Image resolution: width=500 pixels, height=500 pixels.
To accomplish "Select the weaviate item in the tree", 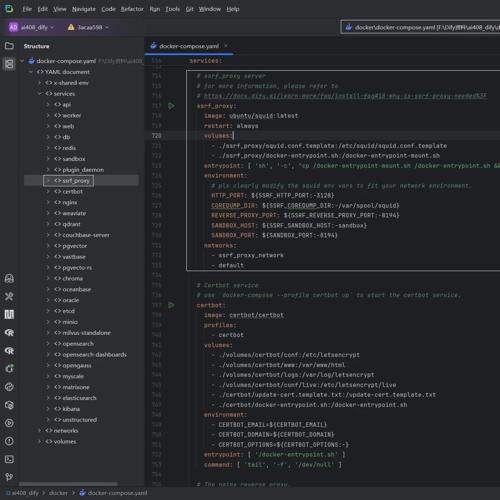I will point(74,213).
